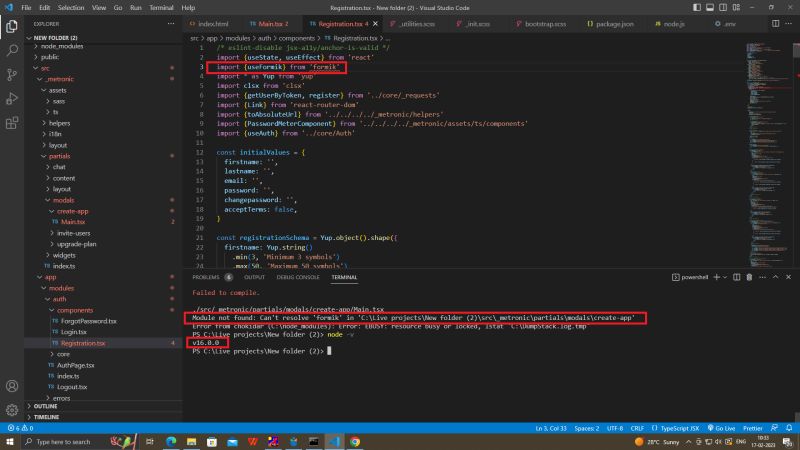Close the terminal panel
This screenshot has height=450, width=800.
[x=789, y=277]
